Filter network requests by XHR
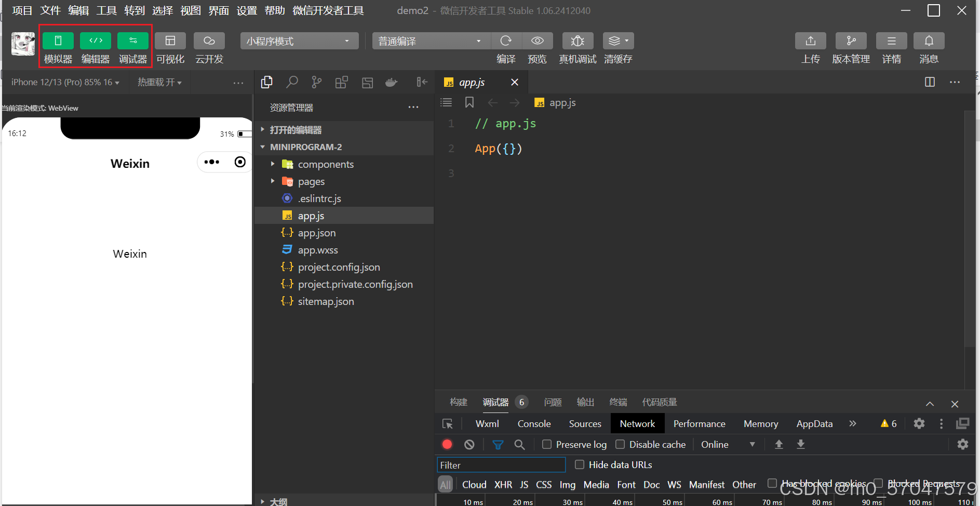Viewport: 980px width, 506px height. click(x=503, y=485)
